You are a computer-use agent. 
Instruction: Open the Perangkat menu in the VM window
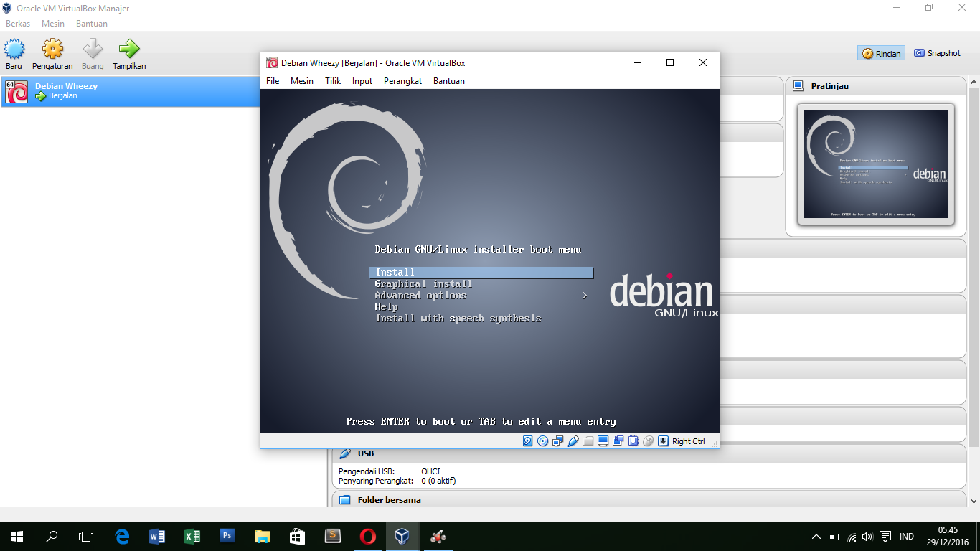tap(402, 81)
